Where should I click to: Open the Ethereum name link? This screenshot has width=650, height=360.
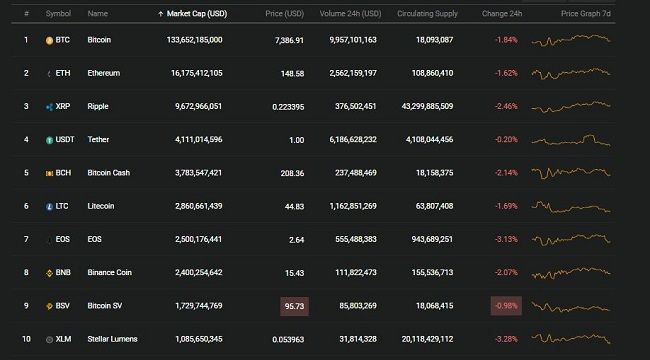104,73
